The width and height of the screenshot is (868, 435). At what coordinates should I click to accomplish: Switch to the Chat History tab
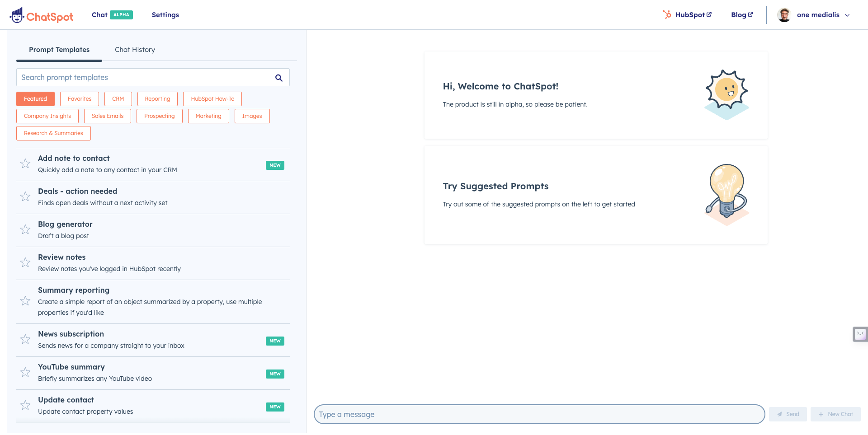[x=135, y=50]
